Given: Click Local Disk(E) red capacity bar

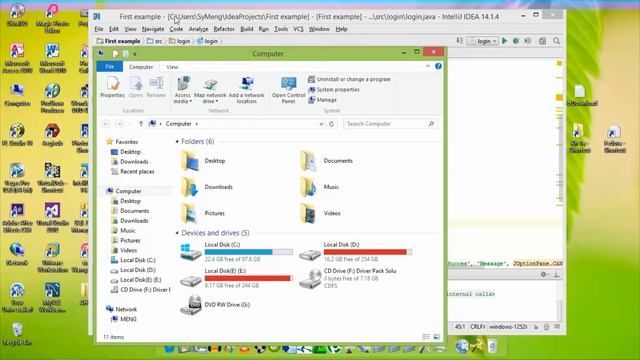Looking at the screenshot, I should click(249, 278).
